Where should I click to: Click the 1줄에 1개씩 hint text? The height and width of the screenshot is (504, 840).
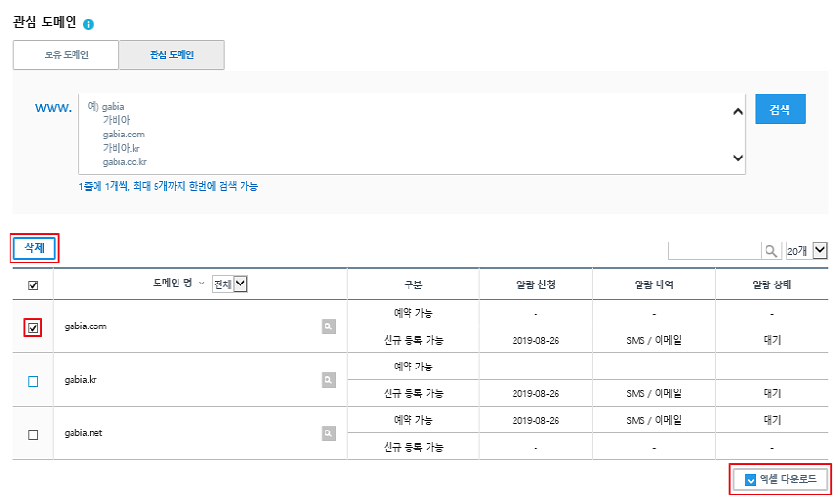tap(168, 186)
